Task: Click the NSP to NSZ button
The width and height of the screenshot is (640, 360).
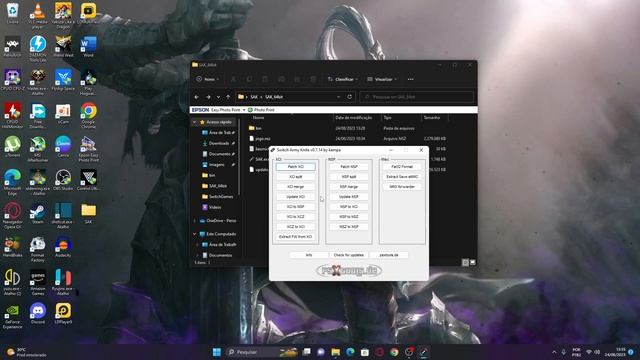Action: coord(349,217)
